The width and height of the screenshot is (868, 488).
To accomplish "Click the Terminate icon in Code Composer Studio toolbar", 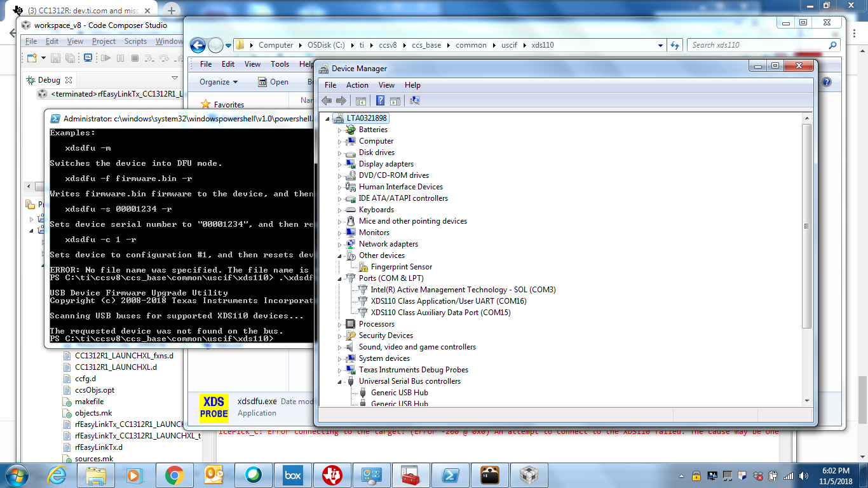I will (x=135, y=58).
